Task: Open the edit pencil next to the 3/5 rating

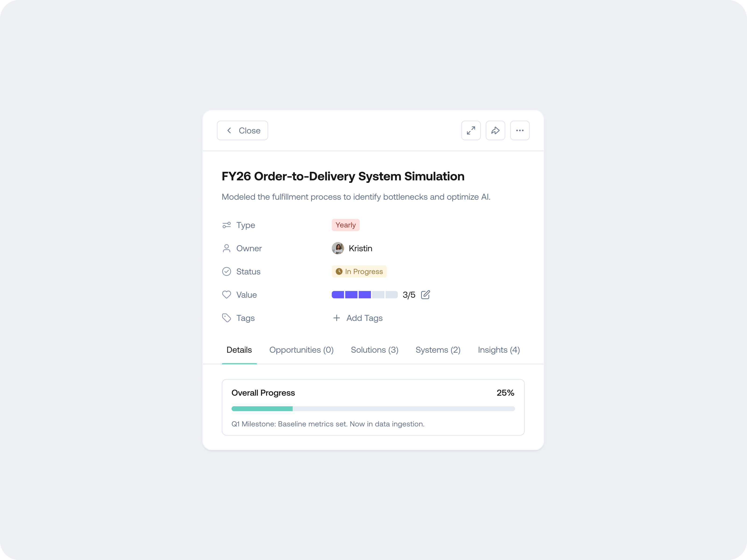Action: [426, 295]
